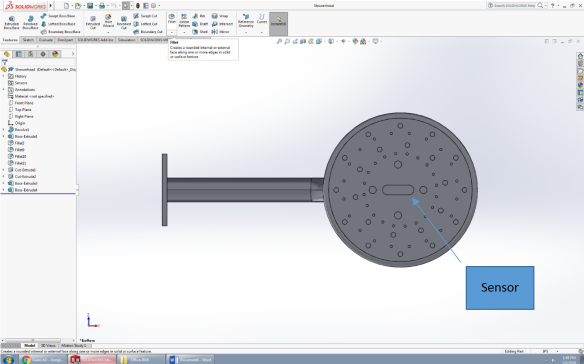Open Section View in heads-up toolbar
The width and height of the screenshot is (584, 364).
pos(303,41)
